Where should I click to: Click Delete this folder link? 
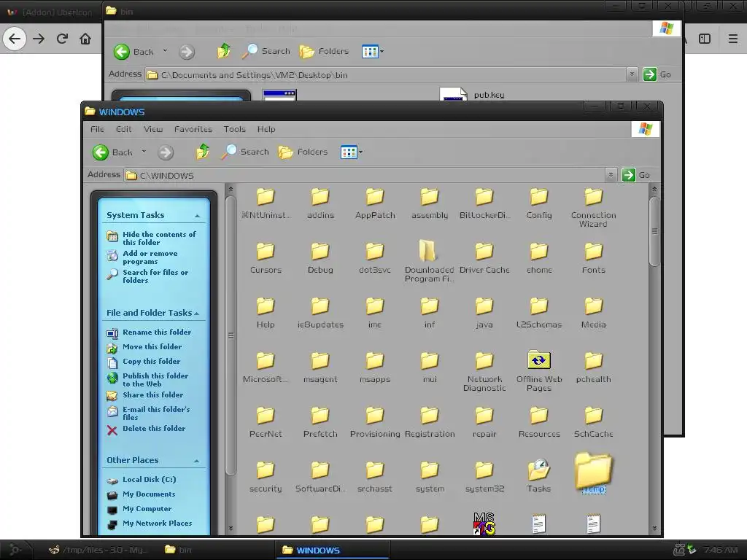pyautogui.click(x=146, y=429)
